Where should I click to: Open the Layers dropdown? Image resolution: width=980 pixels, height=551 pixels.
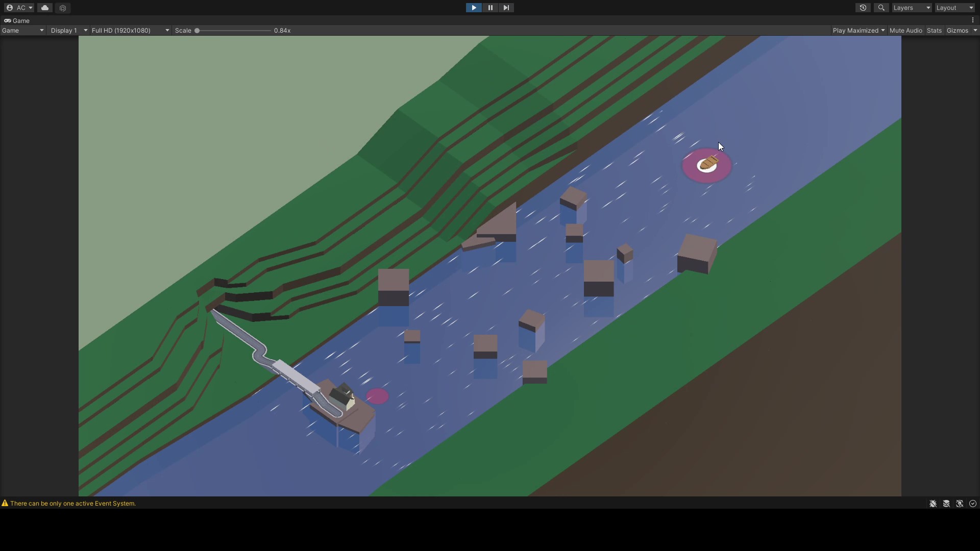[x=912, y=8]
